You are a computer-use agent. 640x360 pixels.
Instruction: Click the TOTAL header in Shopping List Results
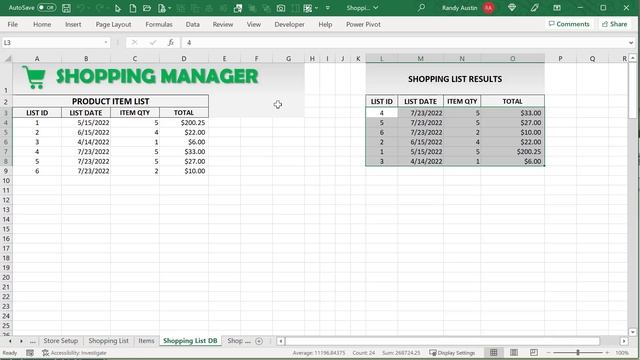pos(512,101)
